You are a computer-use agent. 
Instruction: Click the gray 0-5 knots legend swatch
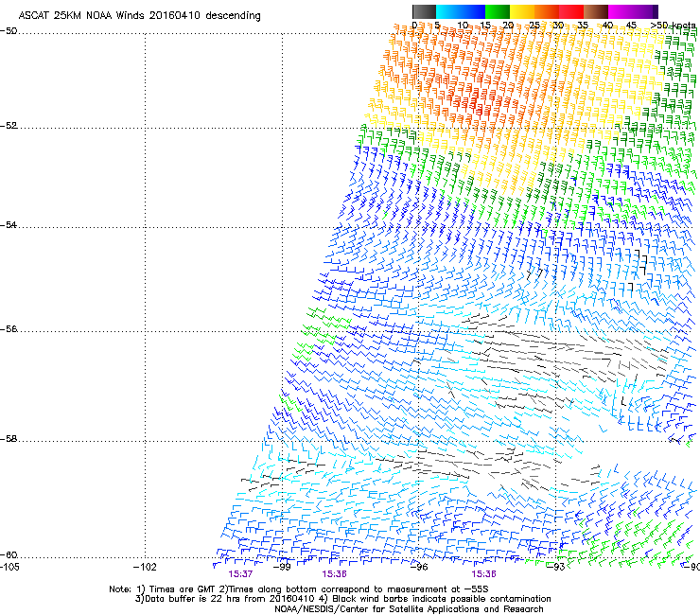(424, 11)
